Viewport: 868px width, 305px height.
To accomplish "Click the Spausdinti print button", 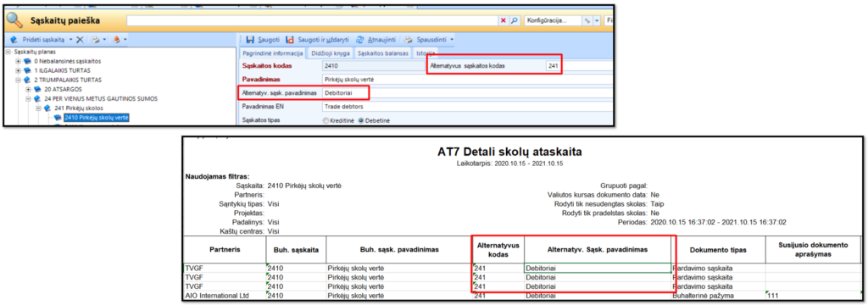I will [x=426, y=40].
